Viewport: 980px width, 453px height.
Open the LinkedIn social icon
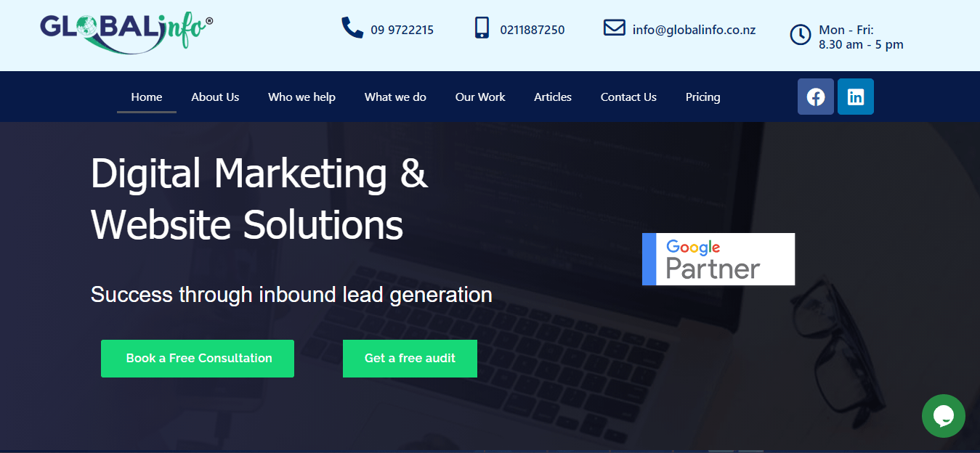click(856, 97)
